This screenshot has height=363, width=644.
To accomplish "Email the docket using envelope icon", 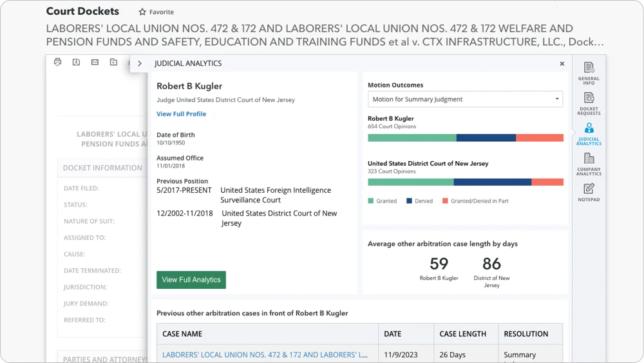I will [95, 63].
